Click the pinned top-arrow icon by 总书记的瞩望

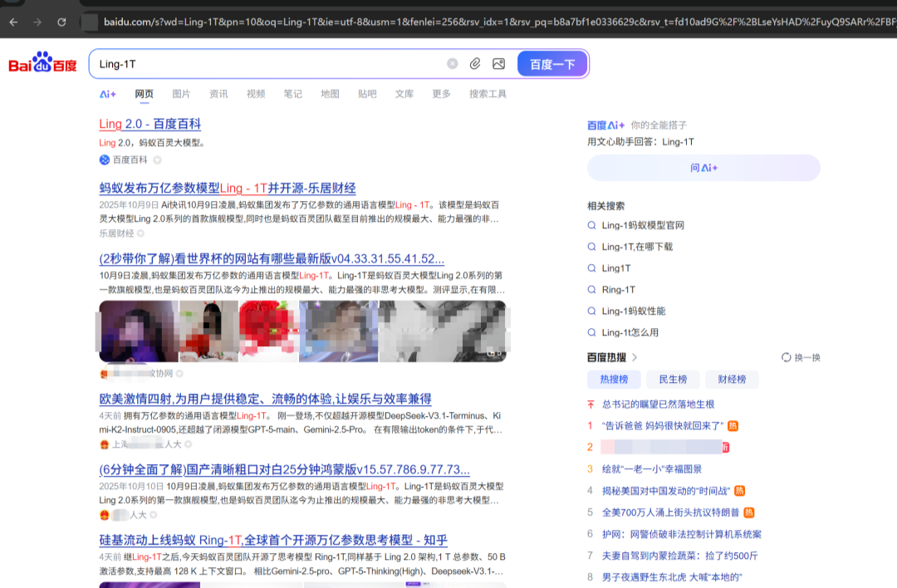pyautogui.click(x=591, y=404)
